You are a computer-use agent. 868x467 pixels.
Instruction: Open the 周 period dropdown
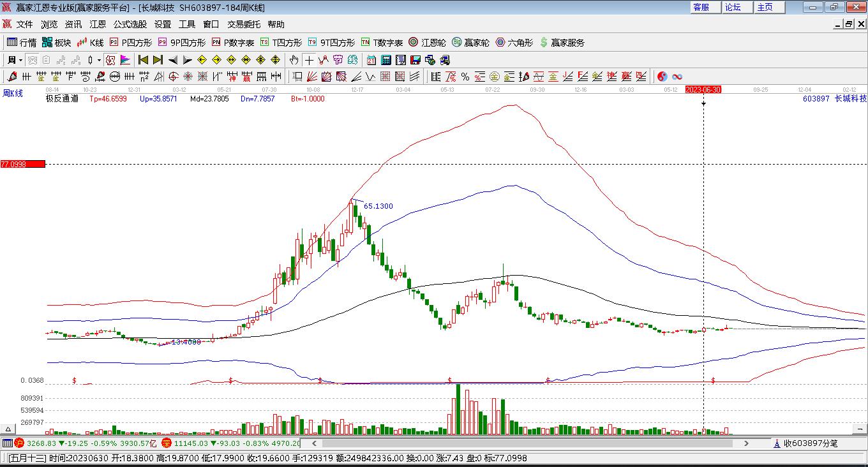point(14,60)
